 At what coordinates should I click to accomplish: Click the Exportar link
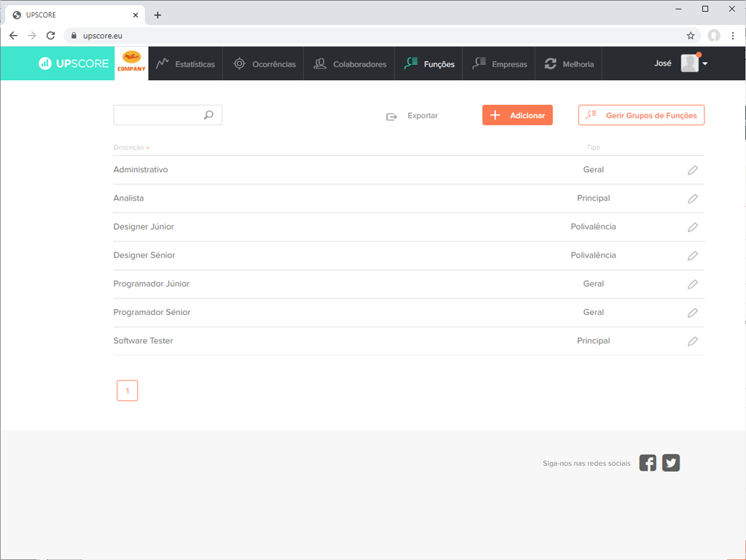pyautogui.click(x=412, y=116)
